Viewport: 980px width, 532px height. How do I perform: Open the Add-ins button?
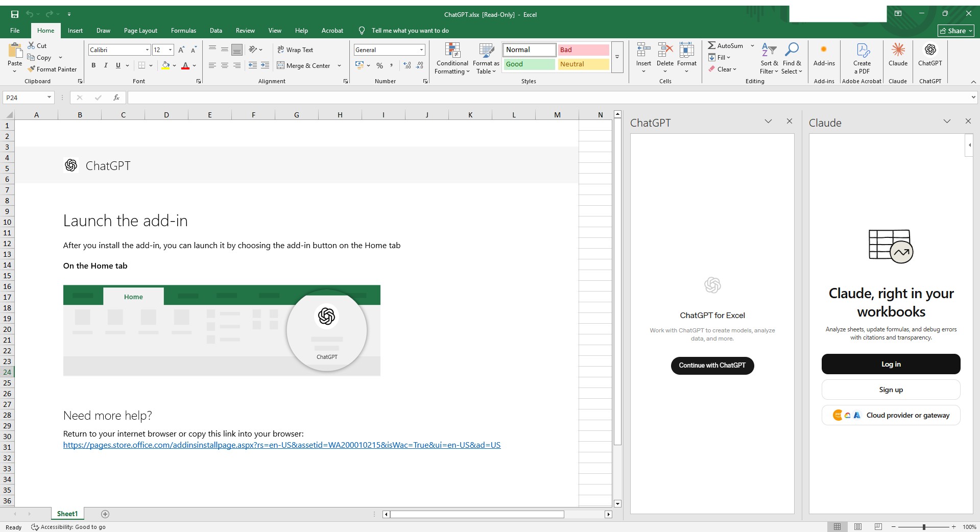tap(824, 55)
